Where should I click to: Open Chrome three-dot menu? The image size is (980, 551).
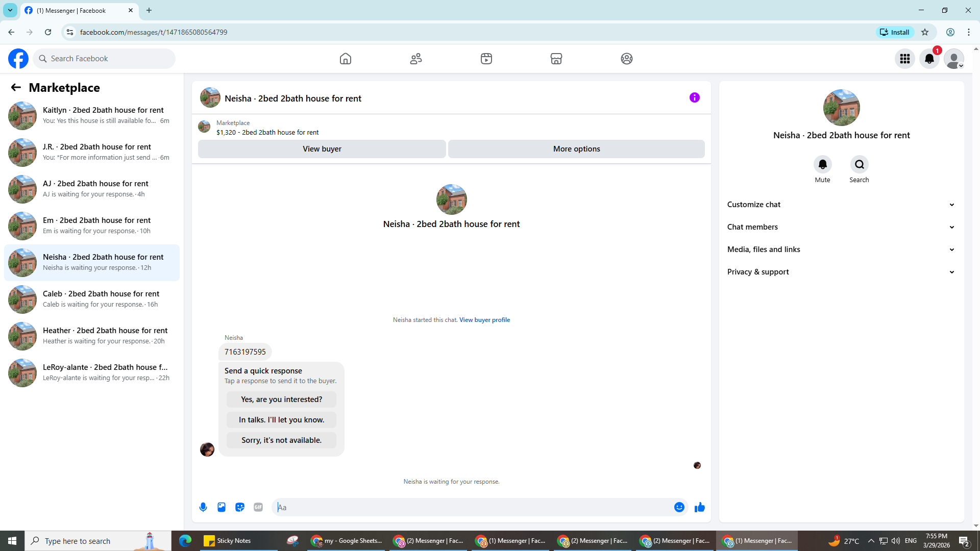(x=969, y=32)
